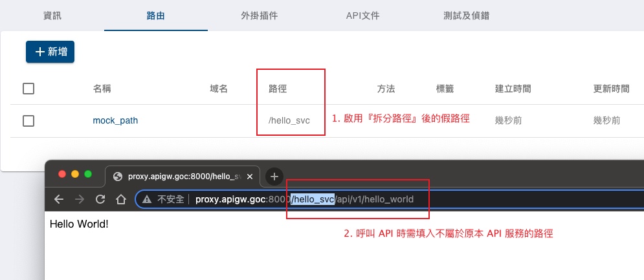Toggle the select-all checkbox in table header
This screenshot has height=280, width=644.
pyautogui.click(x=28, y=89)
